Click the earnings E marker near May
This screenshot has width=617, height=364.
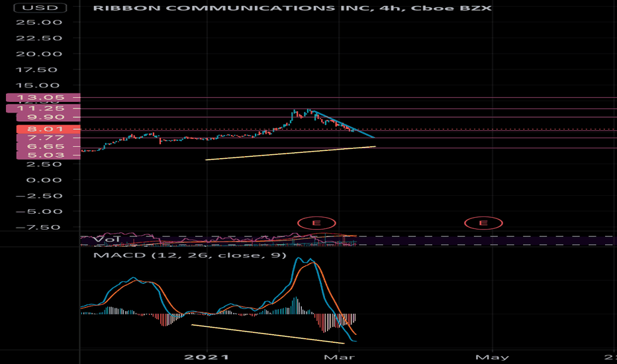click(x=484, y=223)
